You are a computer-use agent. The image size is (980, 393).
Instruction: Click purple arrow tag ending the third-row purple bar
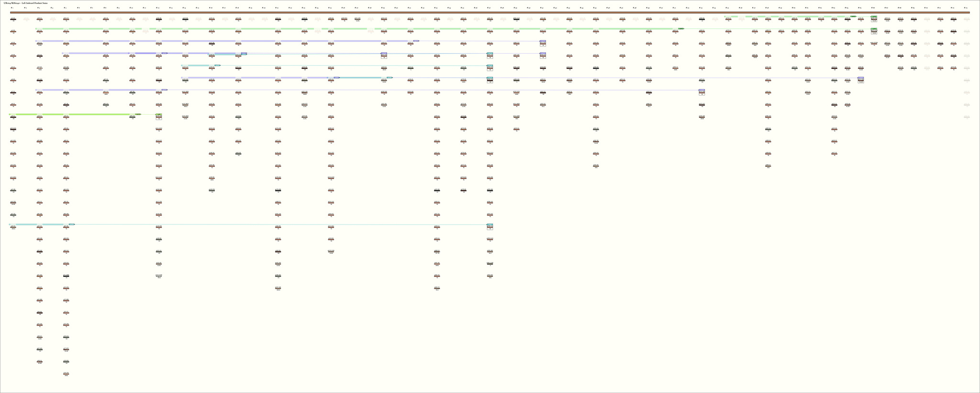pyautogui.click(x=416, y=41)
